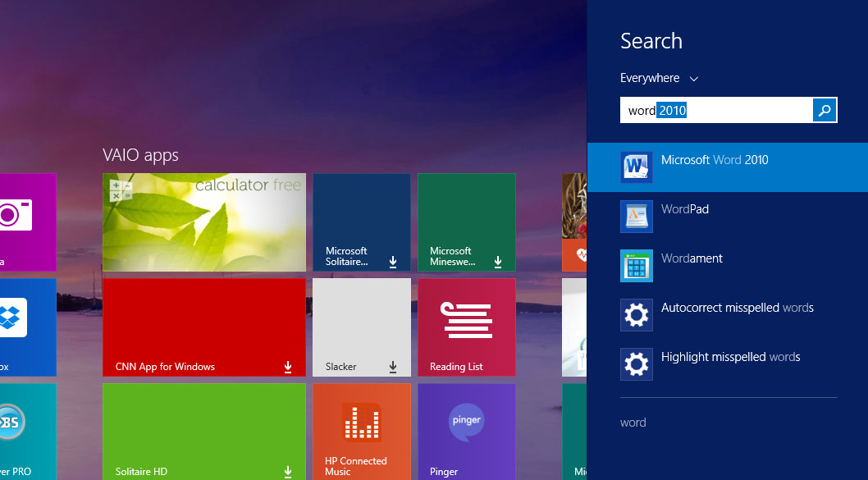Open the calculator free tile

tap(203, 222)
